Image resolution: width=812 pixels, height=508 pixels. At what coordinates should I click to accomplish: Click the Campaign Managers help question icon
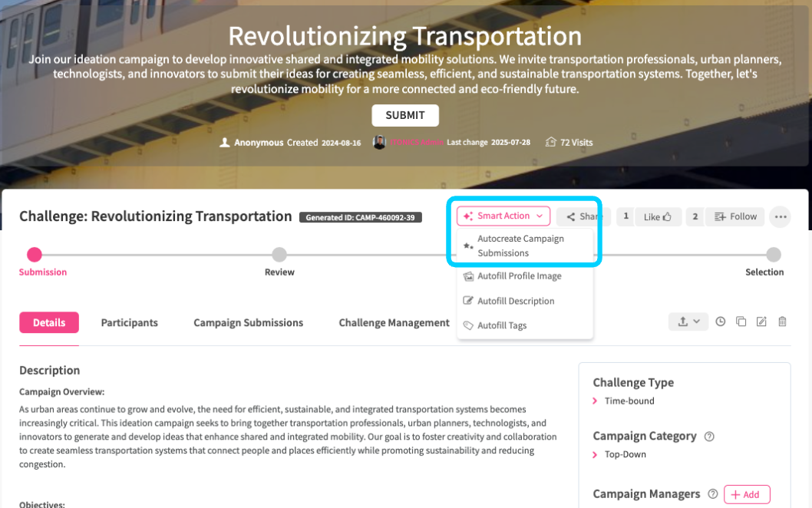(713, 494)
